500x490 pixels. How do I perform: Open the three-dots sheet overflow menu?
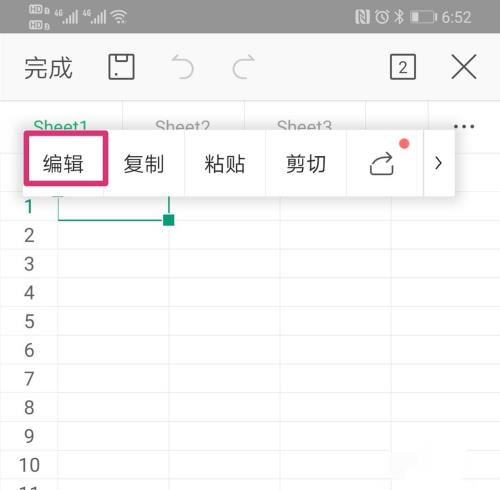(464, 126)
